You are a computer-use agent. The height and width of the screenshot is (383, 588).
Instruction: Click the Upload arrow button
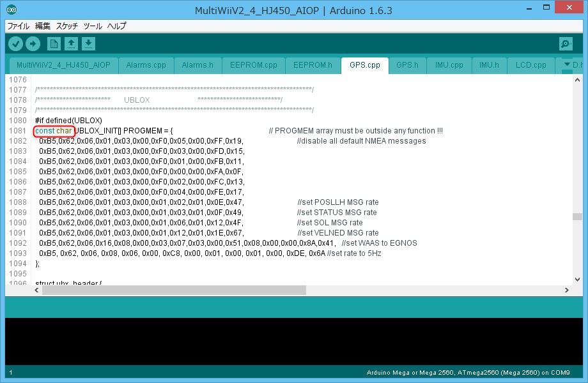coord(33,43)
